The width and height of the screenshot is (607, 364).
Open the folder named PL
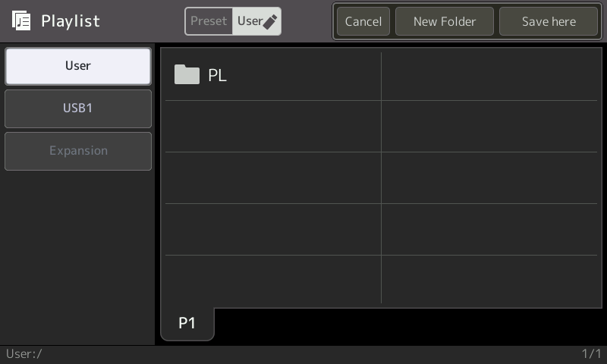(273, 75)
